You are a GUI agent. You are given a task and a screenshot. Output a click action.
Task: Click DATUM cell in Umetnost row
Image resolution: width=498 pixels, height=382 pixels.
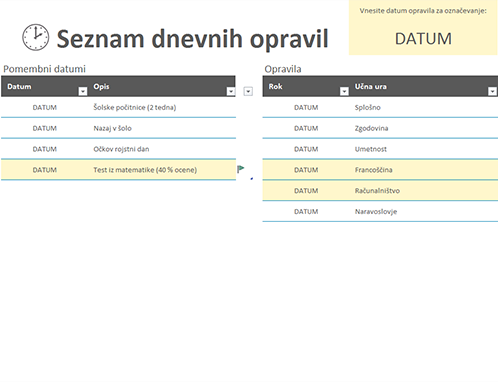(x=306, y=149)
